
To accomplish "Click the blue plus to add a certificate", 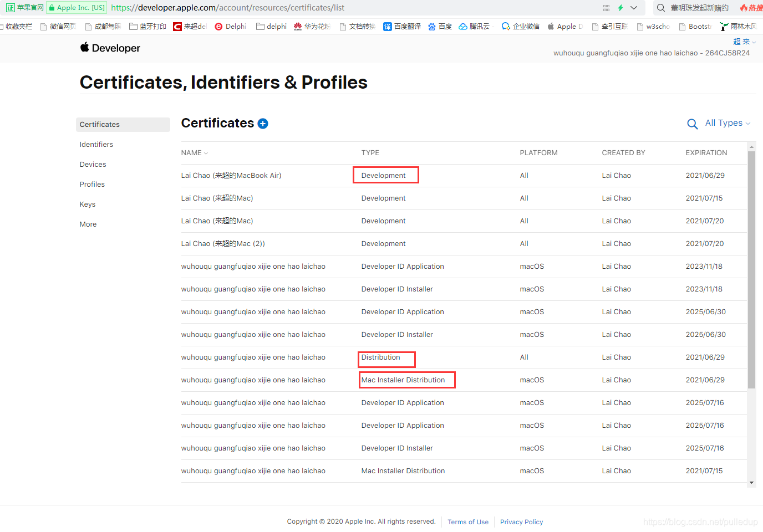I will tap(262, 123).
